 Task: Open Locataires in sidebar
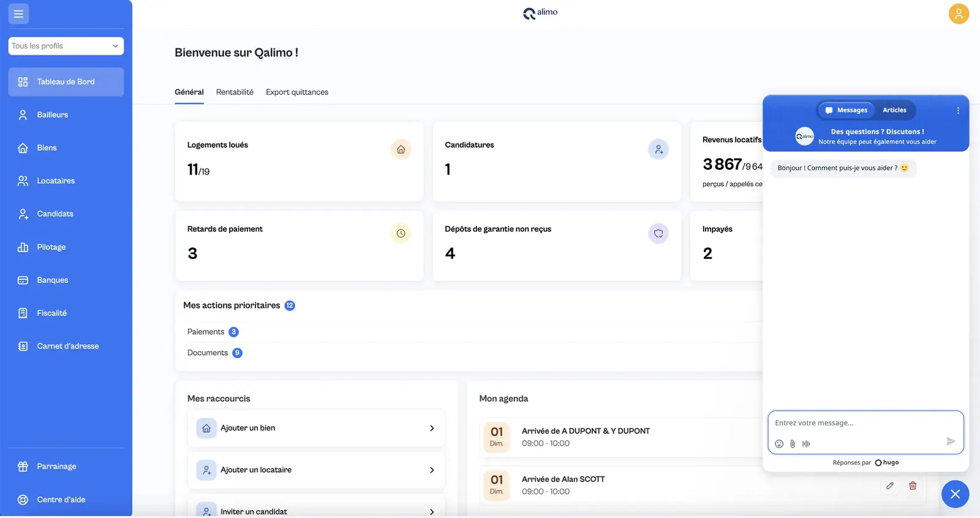pos(66,181)
